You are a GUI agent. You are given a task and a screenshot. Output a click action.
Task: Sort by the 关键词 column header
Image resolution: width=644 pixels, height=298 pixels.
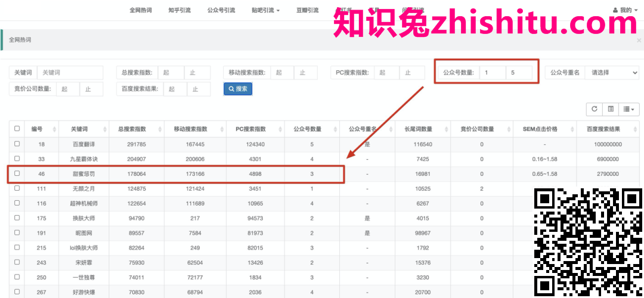(x=84, y=129)
